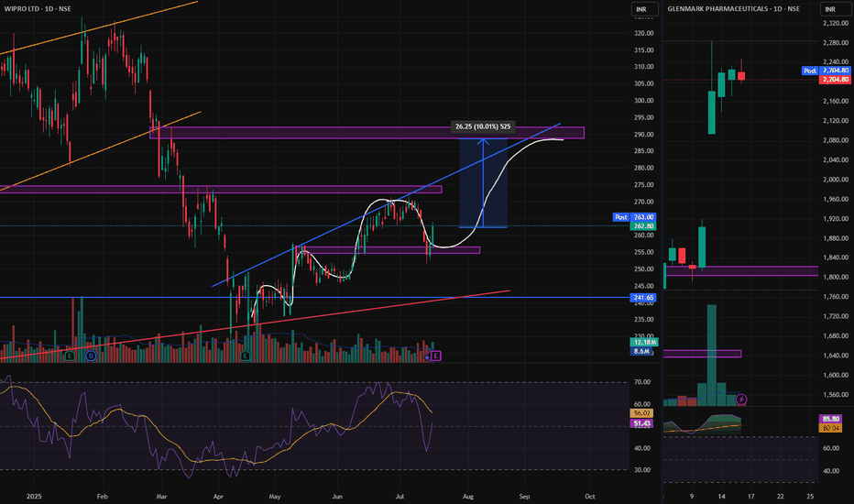Click Aug on the time axis
This screenshot has height=504, width=854.
pos(467,497)
